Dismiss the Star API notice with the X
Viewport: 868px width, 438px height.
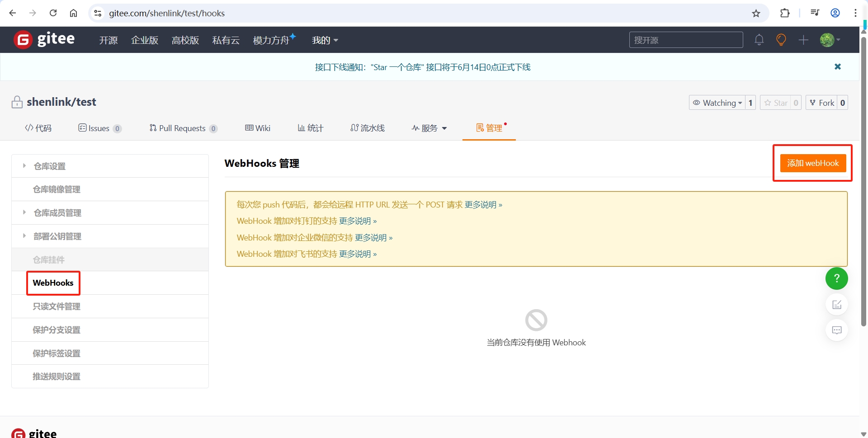838,66
